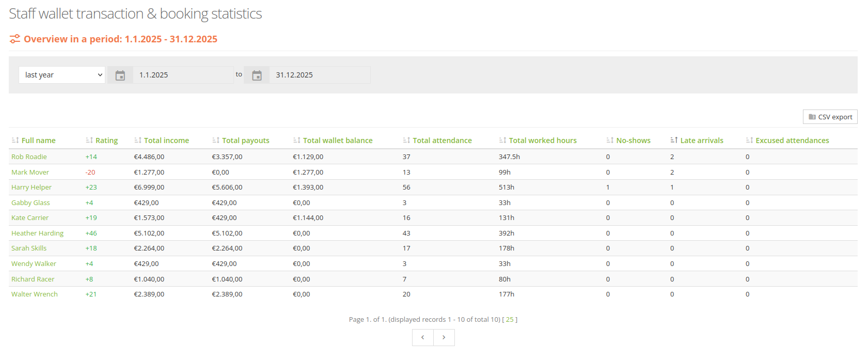Go to the previous page arrow
The height and width of the screenshot is (359, 868).
[x=423, y=337]
